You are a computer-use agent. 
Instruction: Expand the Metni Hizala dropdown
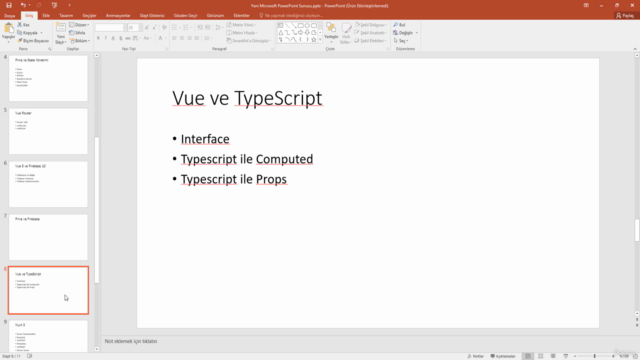pos(242,33)
